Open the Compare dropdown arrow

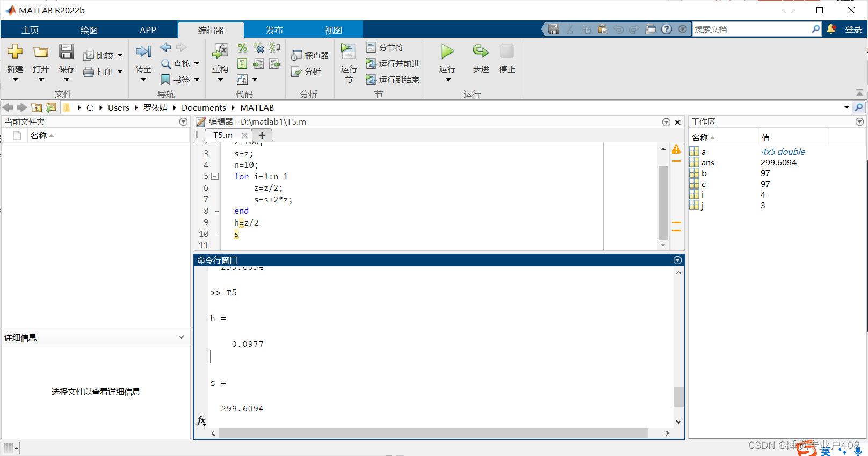tap(120, 55)
